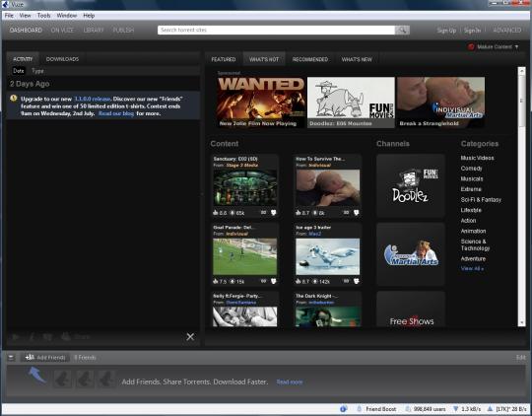Click the shield icon on Sanctuary card
Image resolution: width=532 pixels, height=416 pixels.
274,213
